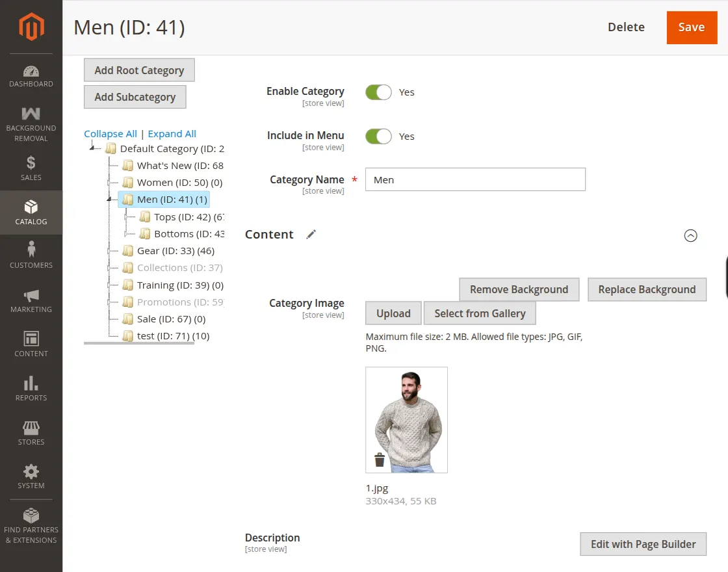The width and height of the screenshot is (728, 572).
Task: Save the Men category
Action: click(692, 27)
